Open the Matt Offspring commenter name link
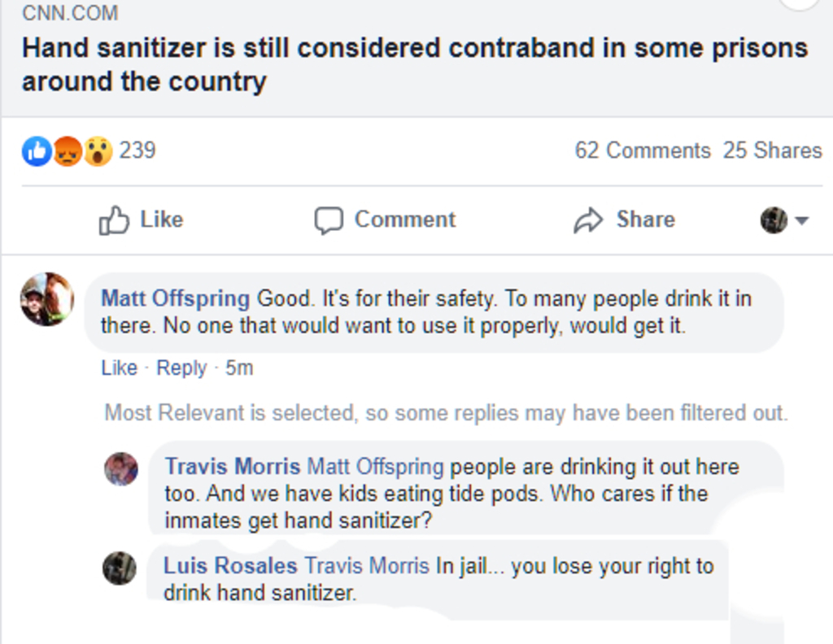The image size is (833, 644). (175, 298)
